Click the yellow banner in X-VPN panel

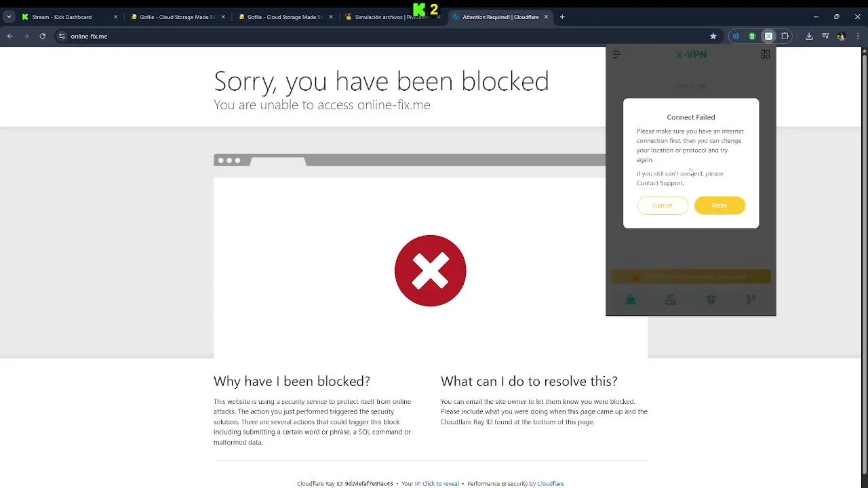click(691, 277)
